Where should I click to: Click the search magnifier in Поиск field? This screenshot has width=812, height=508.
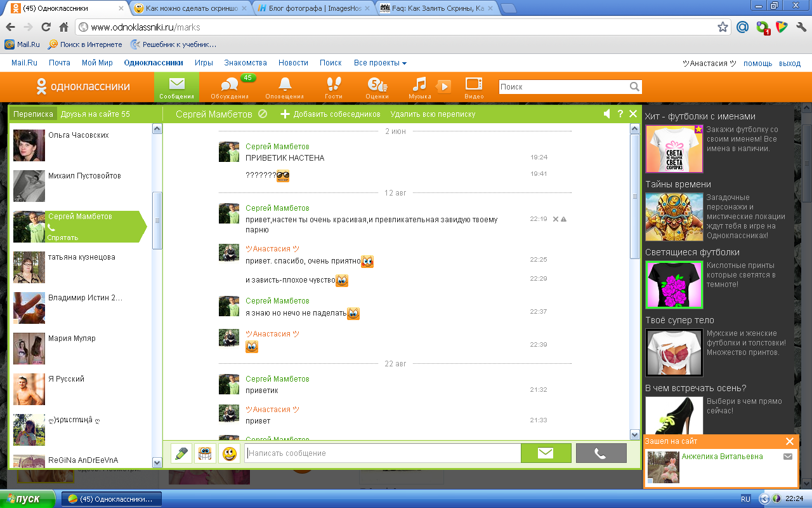[x=634, y=87]
